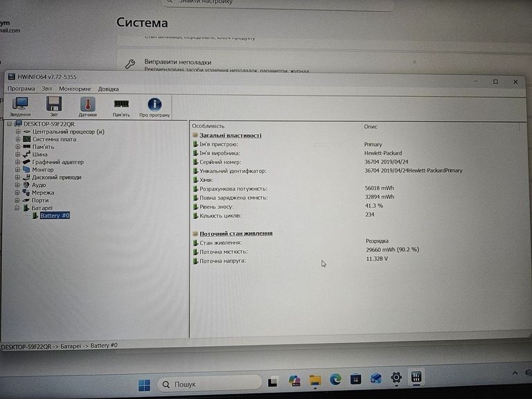Open File Explorer from the taskbar
Image resolution: width=532 pixels, height=399 pixels.
315,380
